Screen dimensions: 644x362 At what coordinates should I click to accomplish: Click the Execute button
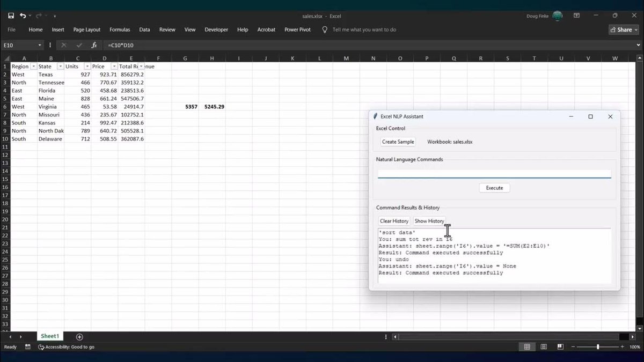[494, 188]
